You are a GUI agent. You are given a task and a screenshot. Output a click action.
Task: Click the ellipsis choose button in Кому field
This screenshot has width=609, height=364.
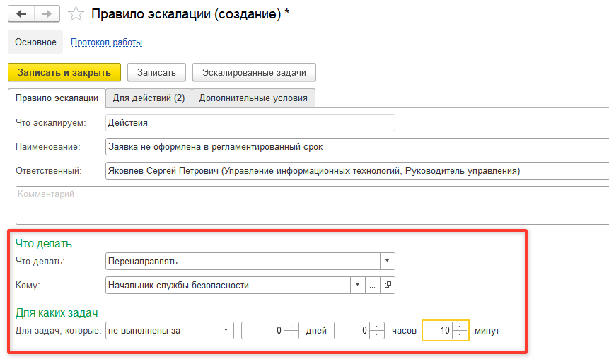point(372,286)
